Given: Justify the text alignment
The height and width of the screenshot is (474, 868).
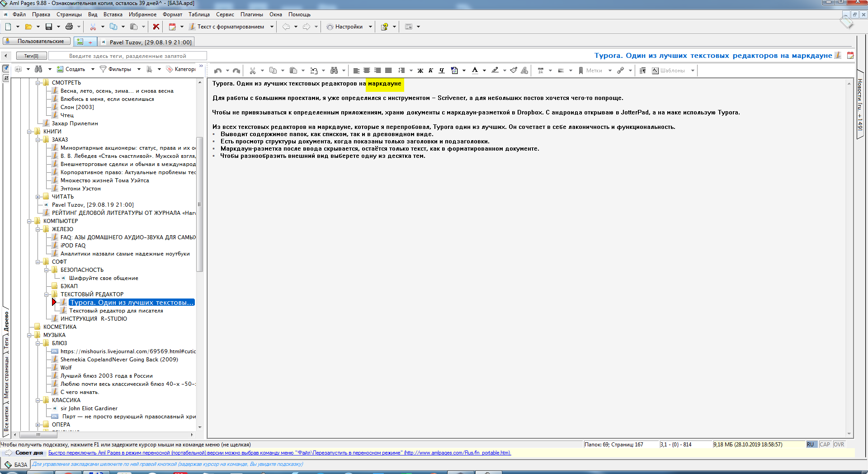Looking at the screenshot, I should [x=388, y=71].
